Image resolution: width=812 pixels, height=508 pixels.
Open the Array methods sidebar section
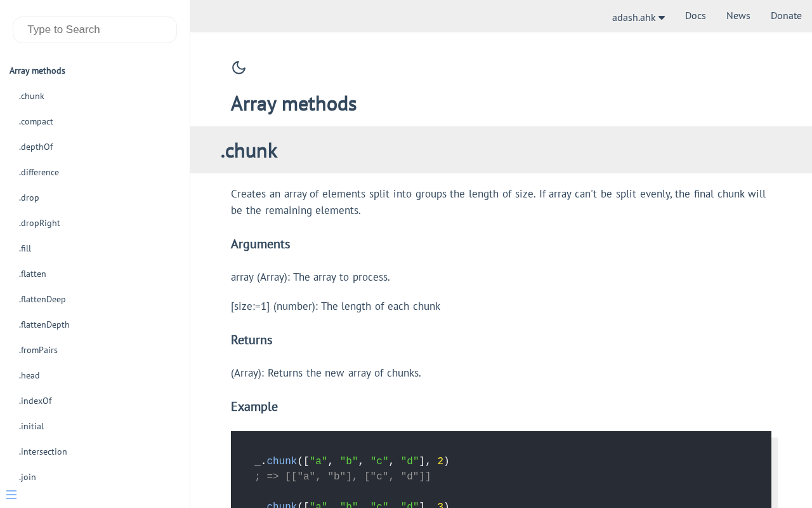[37, 70]
